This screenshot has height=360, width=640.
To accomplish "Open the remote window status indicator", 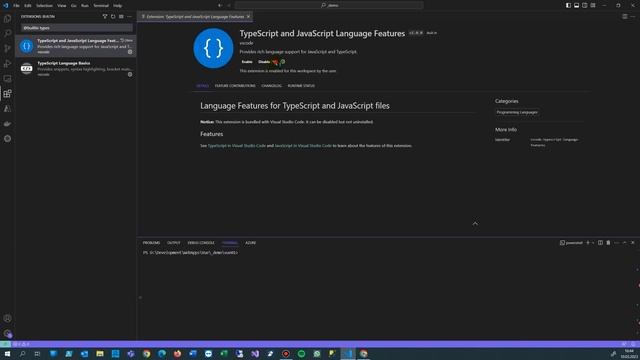I will pos(5,344).
